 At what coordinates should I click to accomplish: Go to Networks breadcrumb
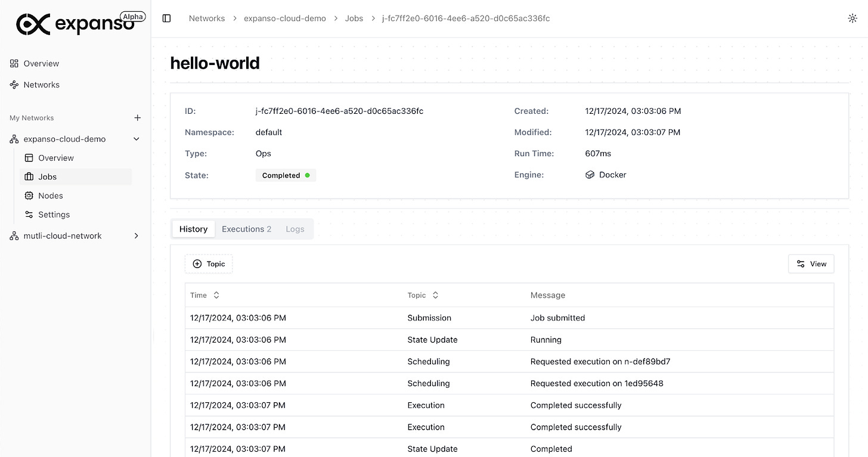207,18
